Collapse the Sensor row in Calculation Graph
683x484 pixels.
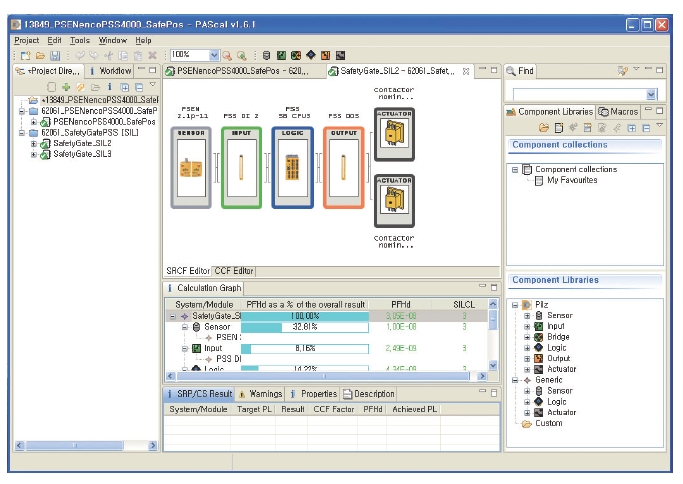[185, 327]
